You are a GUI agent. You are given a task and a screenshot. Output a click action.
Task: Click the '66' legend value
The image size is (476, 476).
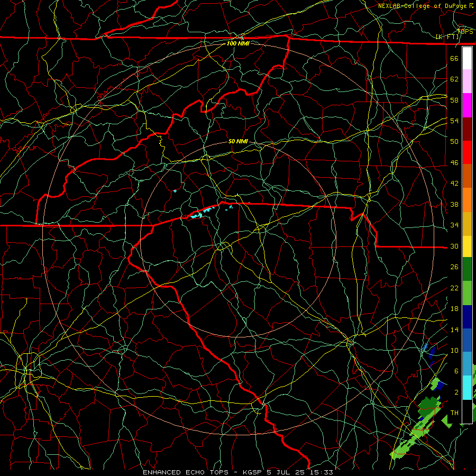click(454, 58)
